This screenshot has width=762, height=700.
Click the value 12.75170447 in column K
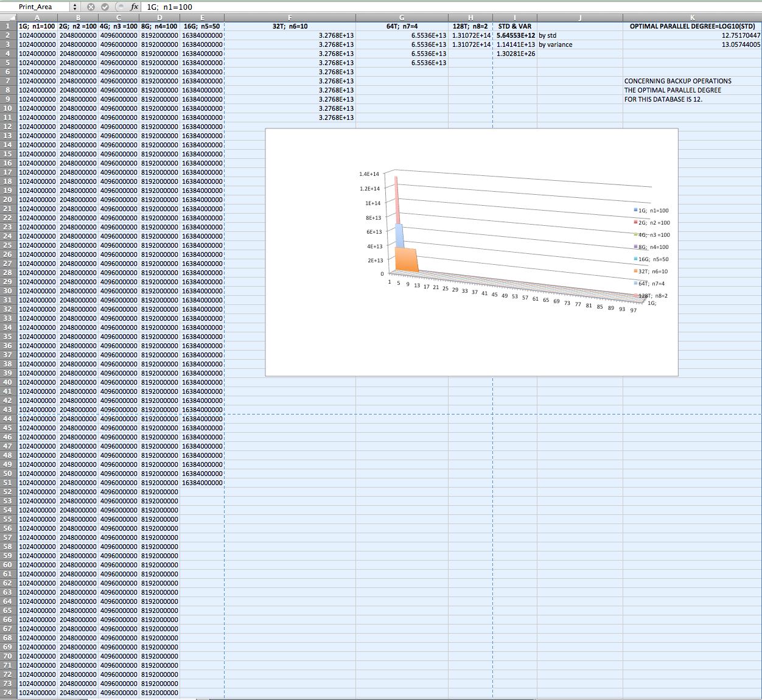click(693, 35)
